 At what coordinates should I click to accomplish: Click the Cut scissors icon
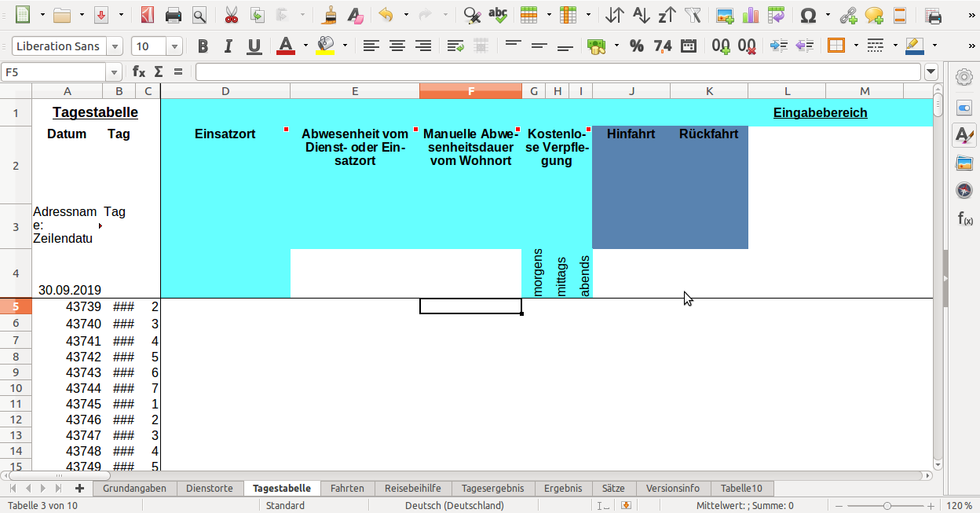pos(231,15)
